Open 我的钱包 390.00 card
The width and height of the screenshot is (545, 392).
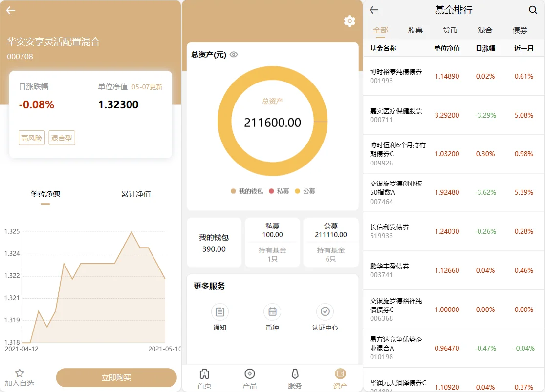(x=214, y=243)
